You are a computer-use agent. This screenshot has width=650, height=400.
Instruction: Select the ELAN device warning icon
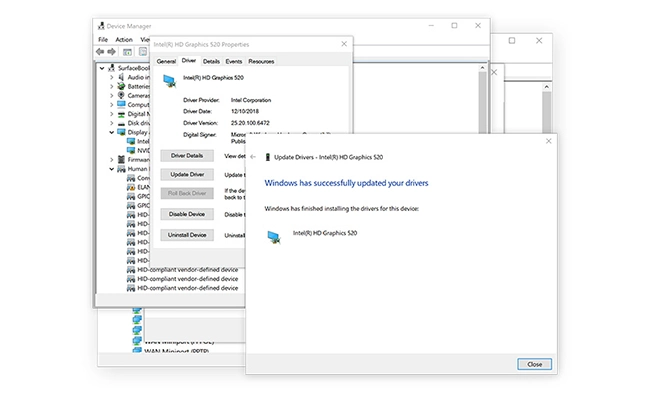click(x=131, y=187)
